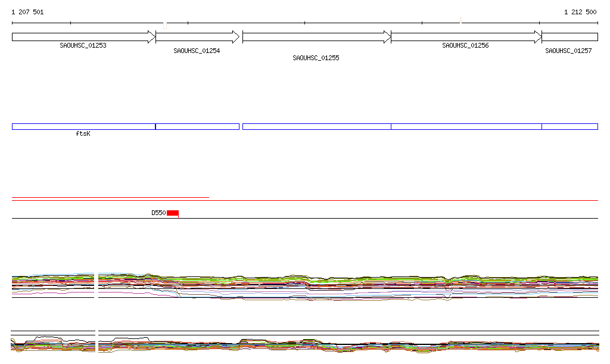Select the blue segment box below SAOUHSC_01256
The width and height of the screenshot is (610, 364).
point(466,126)
